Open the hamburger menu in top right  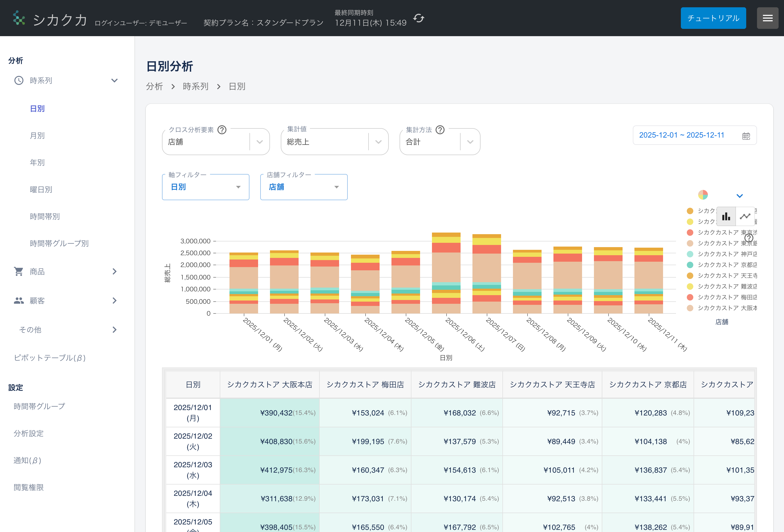tap(767, 18)
